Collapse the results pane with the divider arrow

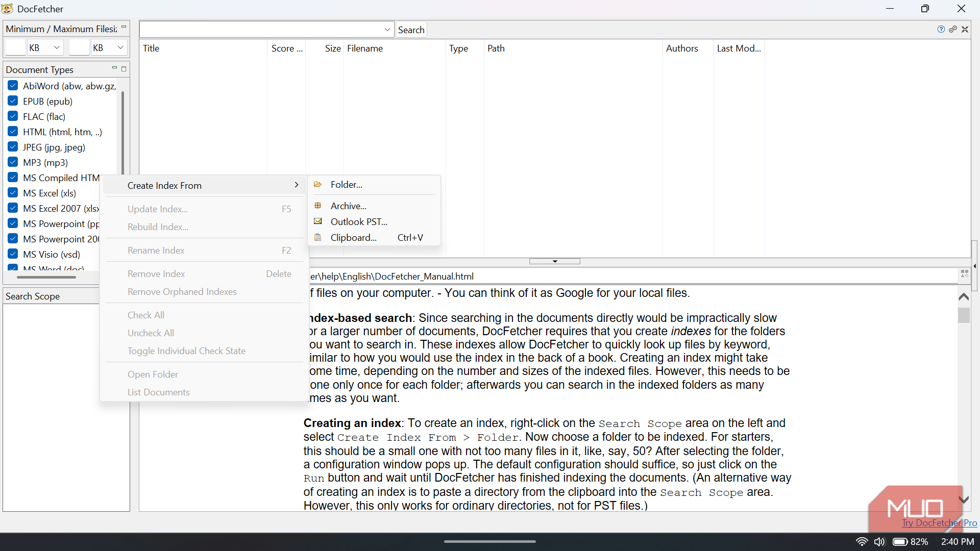(555, 261)
